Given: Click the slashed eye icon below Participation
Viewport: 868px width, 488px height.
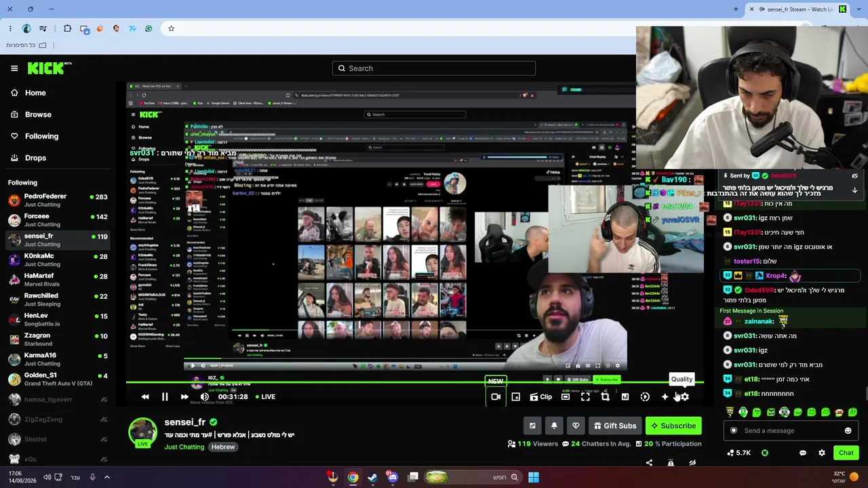Looking at the screenshot, I should click(692, 463).
